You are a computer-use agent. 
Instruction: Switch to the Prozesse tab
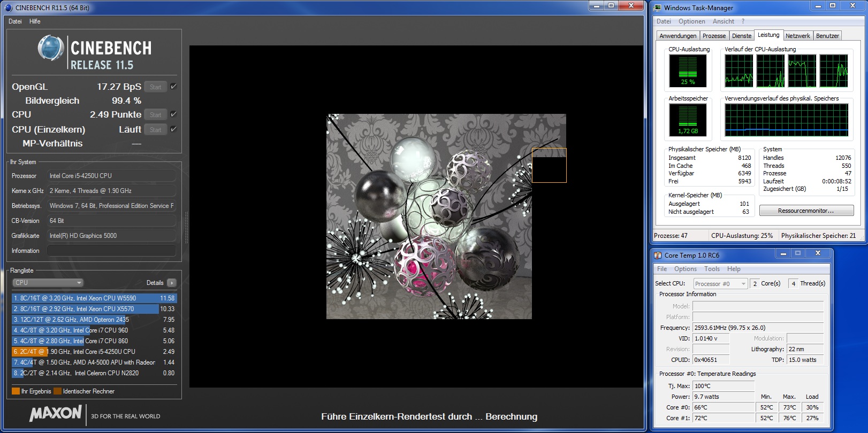714,36
